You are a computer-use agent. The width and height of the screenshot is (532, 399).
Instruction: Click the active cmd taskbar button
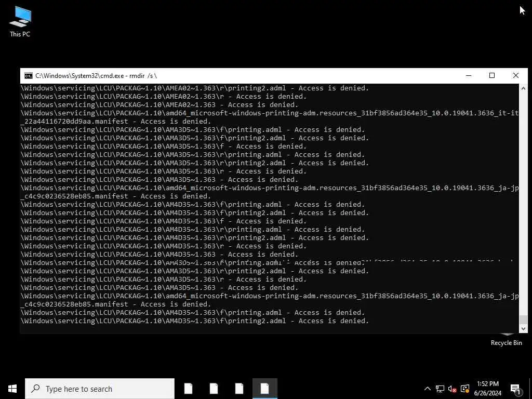[x=264, y=389]
